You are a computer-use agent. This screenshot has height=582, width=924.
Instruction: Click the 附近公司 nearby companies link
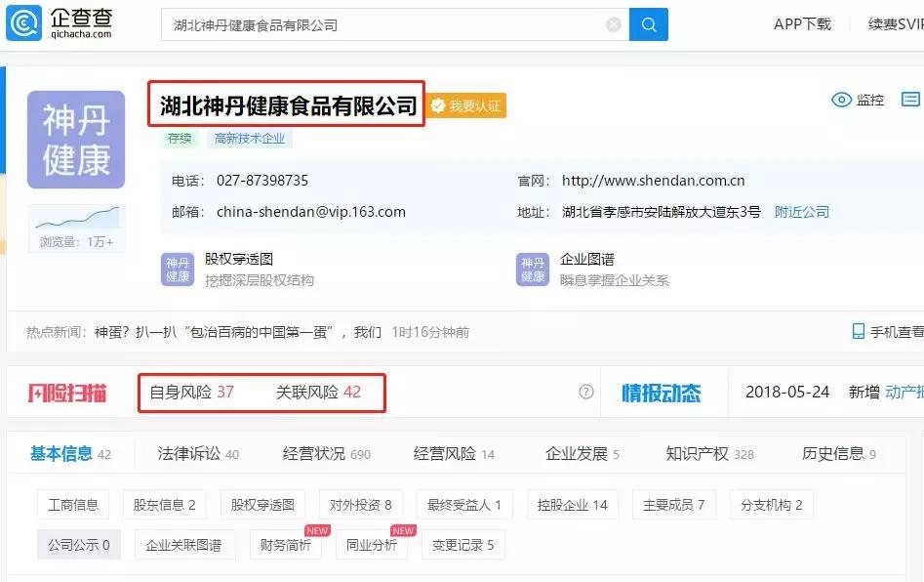click(x=801, y=212)
